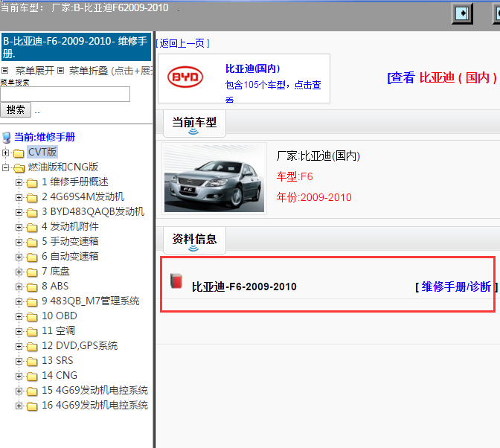Viewport: 500px width, 448px height.
Task: Click folder icon for 2 4G69S4M发动机
Action: coord(32,198)
